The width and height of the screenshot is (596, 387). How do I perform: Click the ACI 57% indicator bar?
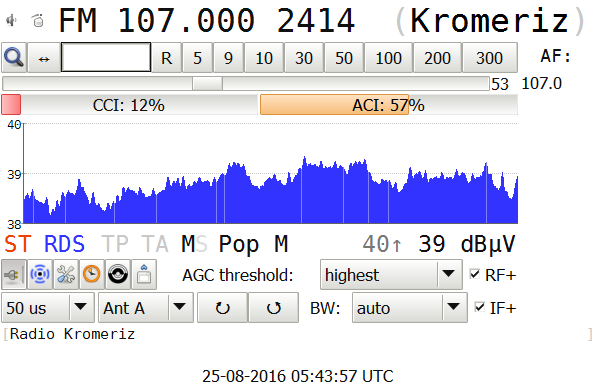tap(388, 105)
